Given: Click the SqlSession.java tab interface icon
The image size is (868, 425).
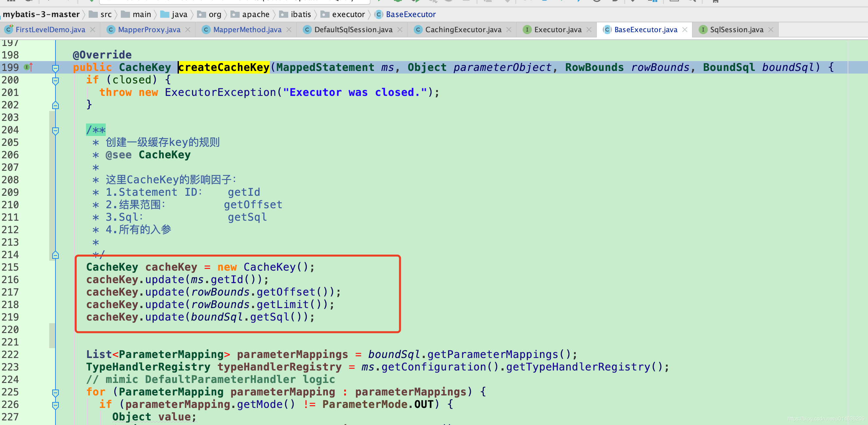Looking at the screenshot, I should pos(703,30).
